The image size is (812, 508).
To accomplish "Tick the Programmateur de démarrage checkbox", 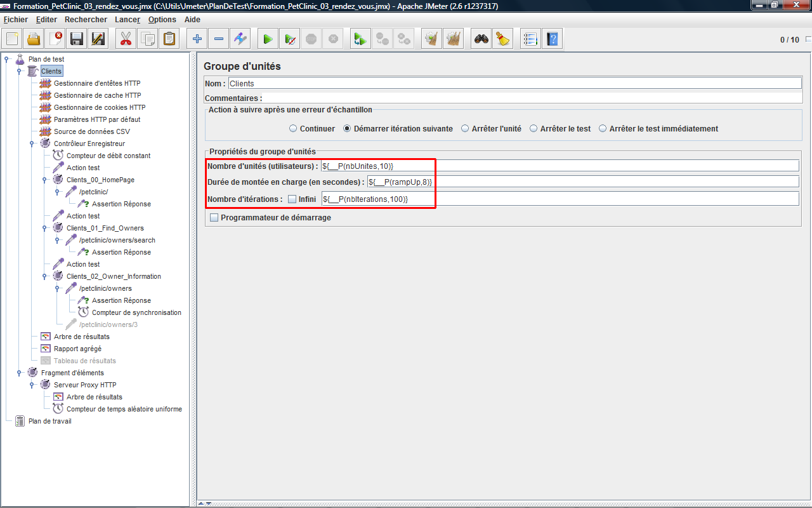I will pyautogui.click(x=214, y=217).
